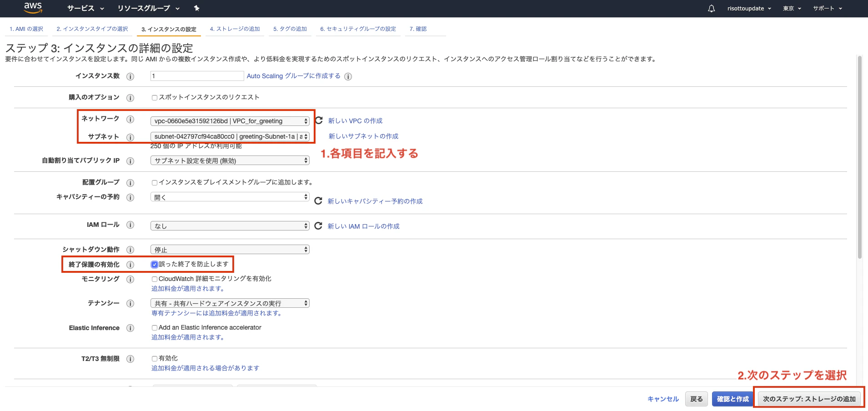
Task: Go to 2. インスタンスタイプの選択 tab
Action: tap(92, 29)
